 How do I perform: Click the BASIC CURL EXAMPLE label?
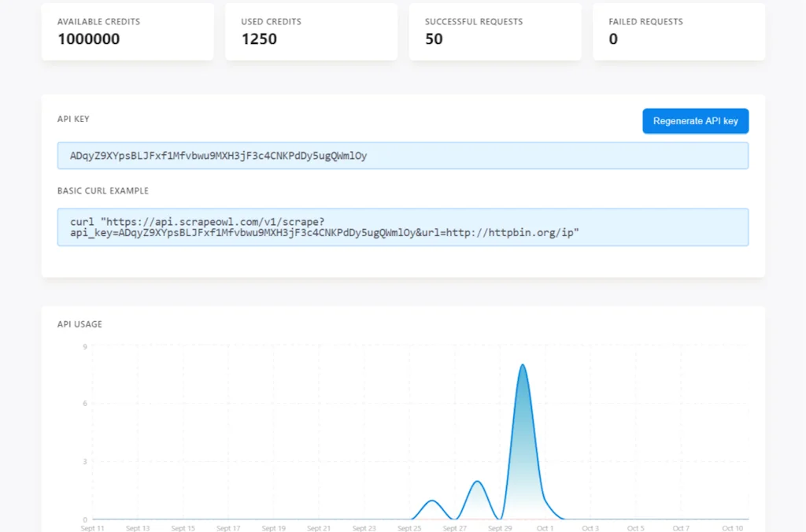(103, 190)
